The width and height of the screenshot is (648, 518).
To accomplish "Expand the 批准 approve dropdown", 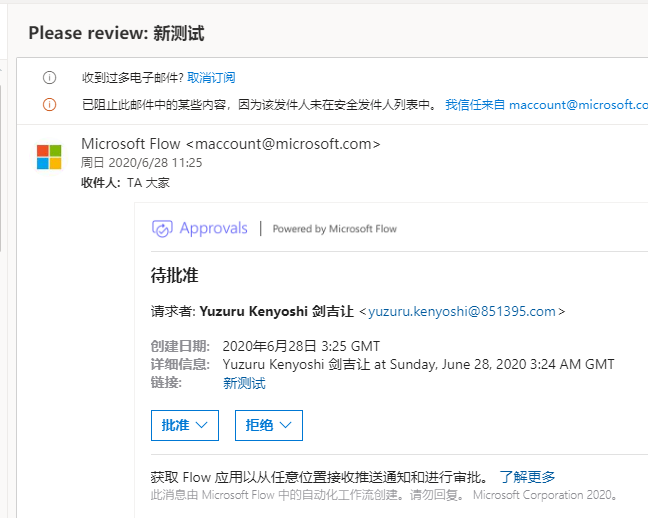I will pyautogui.click(x=185, y=425).
